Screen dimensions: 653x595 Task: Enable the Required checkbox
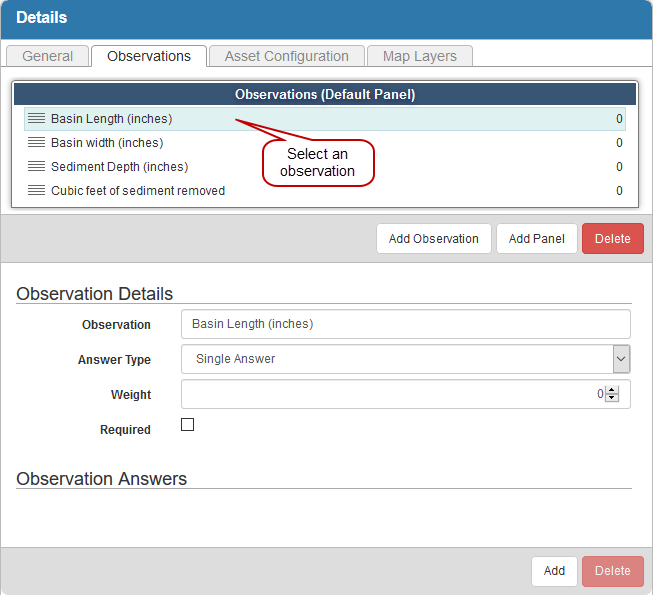point(187,425)
